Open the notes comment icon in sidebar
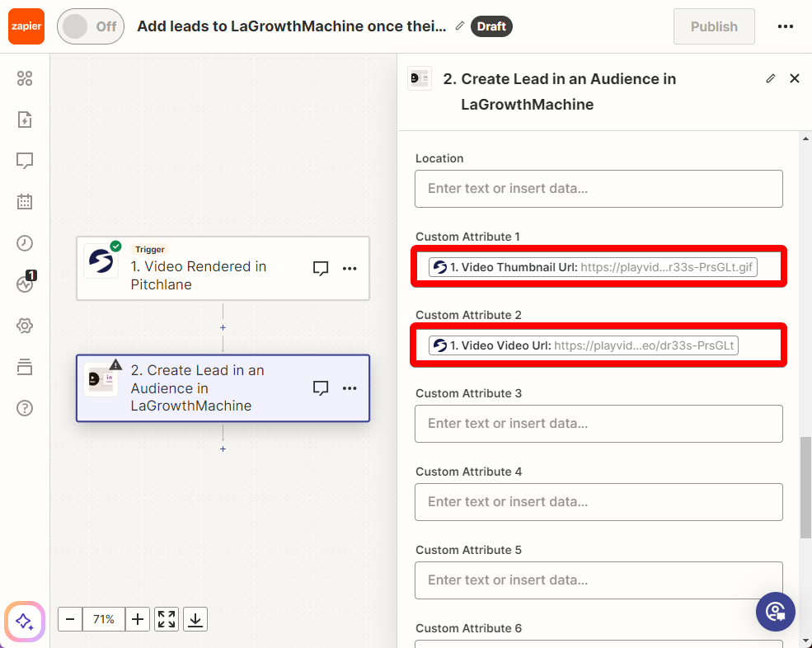812x648 pixels. coord(25,161)
